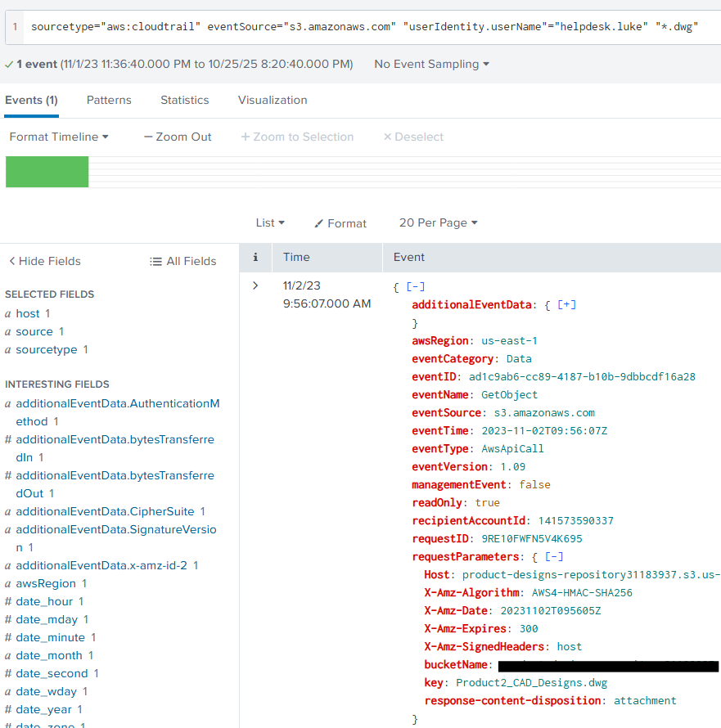
Task: Open the 20 Per Page dropdown
Action: [x=438, y=222]
